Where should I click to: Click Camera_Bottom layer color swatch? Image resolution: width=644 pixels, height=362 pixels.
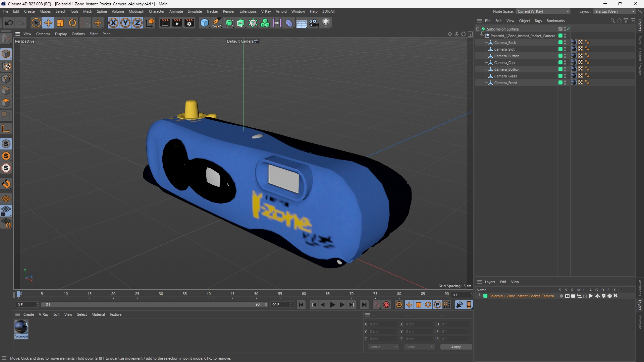pos(560,69)
